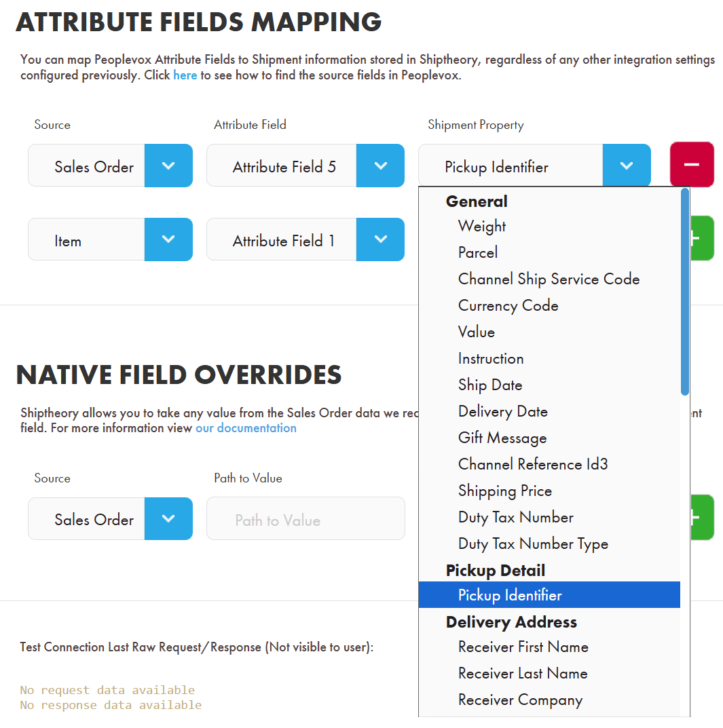Pick Ship Date from the list

[549, 385]
